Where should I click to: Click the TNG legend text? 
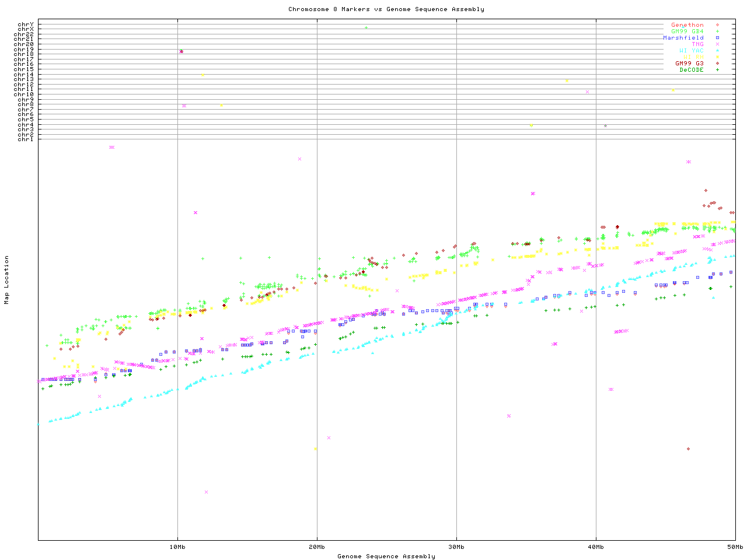tap(697, 44)
